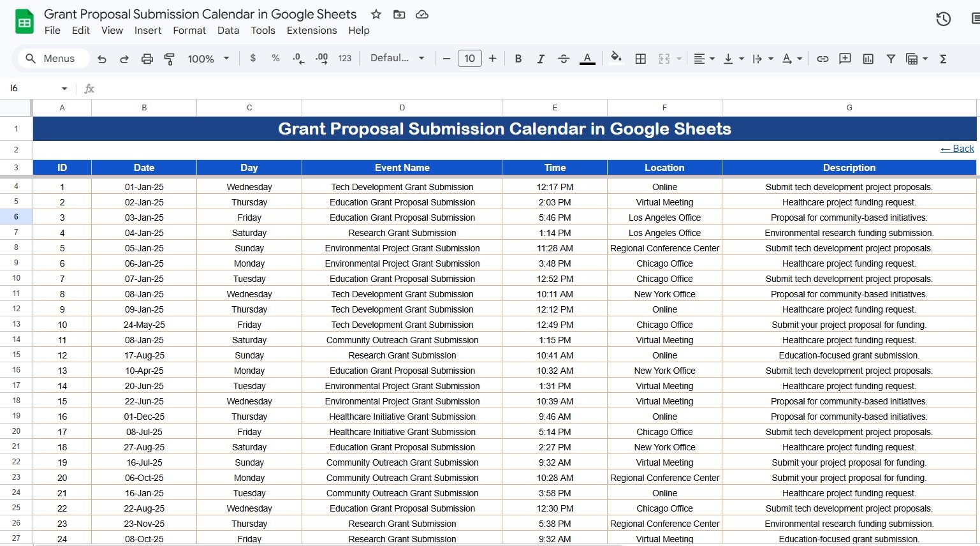Click Move to folder icon

(x=399, y=14)
